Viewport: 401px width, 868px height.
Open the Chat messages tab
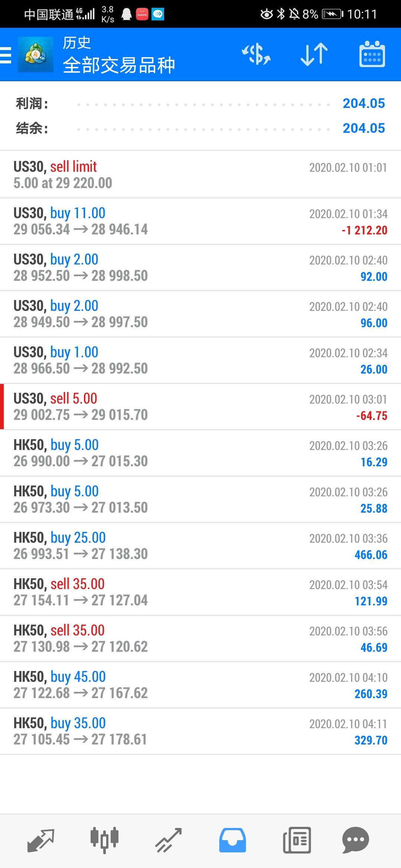tap(355, 840)
